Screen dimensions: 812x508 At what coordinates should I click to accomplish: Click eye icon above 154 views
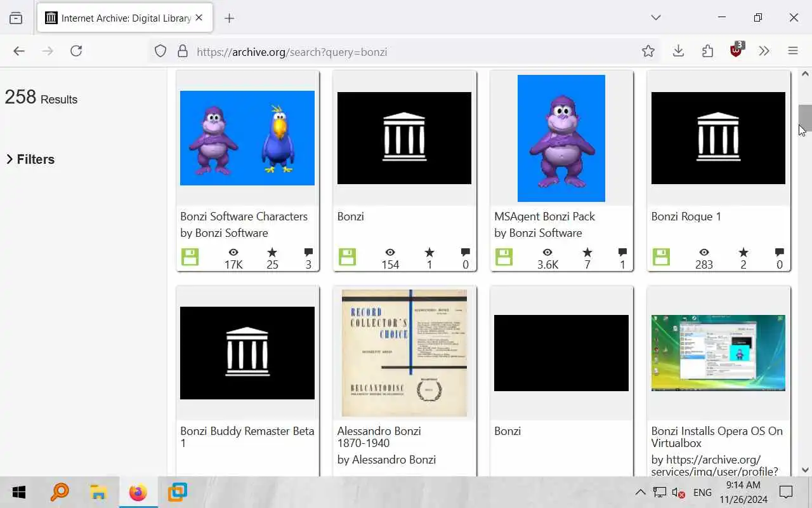point(390,253)
